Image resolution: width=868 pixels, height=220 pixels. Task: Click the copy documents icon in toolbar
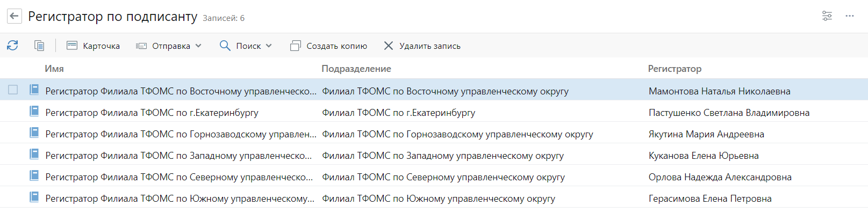39,46
